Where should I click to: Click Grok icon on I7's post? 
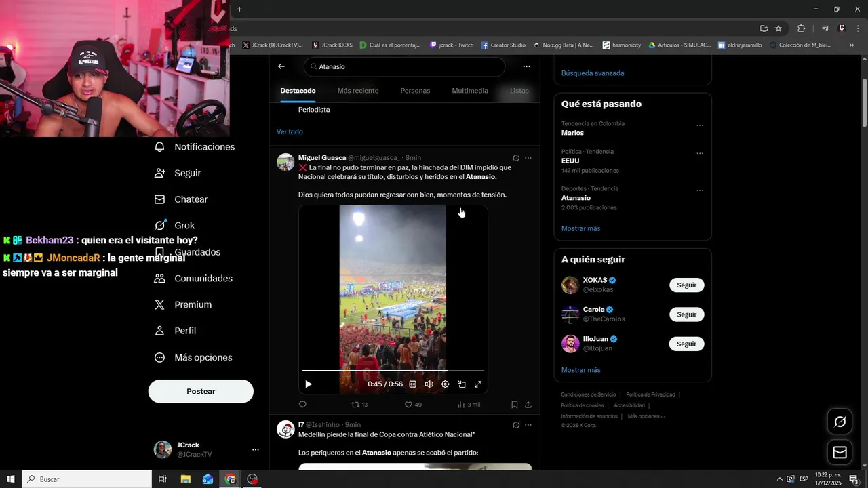click(x=516, y=425)
